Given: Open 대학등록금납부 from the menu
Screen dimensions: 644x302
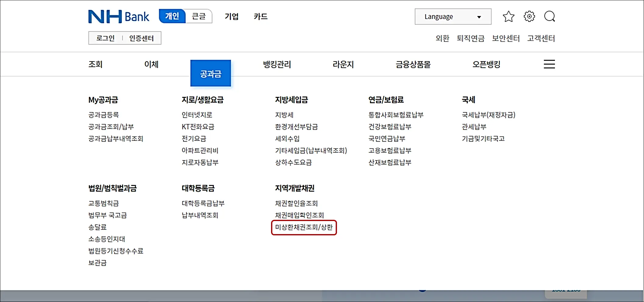Looking at the screenshot, I should click(203, 203).
